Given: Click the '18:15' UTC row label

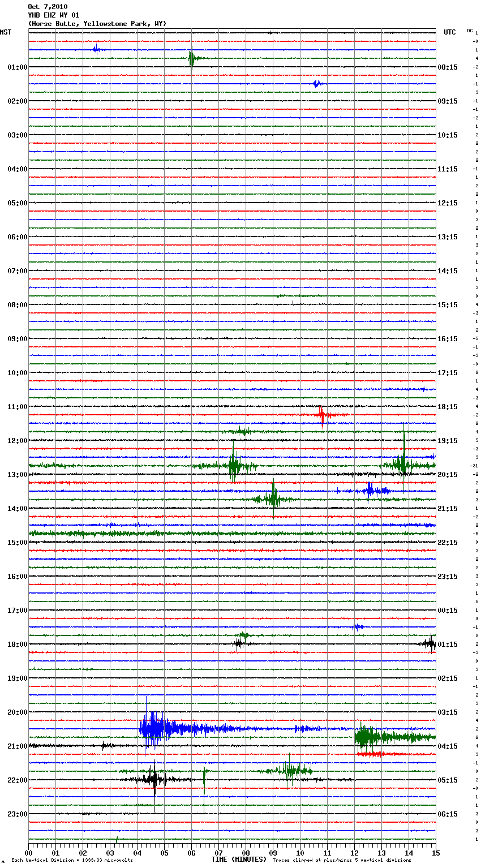Looking at the screenshot, I should pos(448,407).
